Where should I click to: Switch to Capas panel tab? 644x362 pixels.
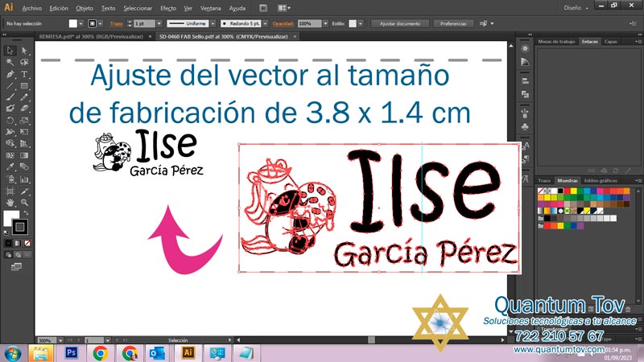pyautogui.click(x=611, y=42)
